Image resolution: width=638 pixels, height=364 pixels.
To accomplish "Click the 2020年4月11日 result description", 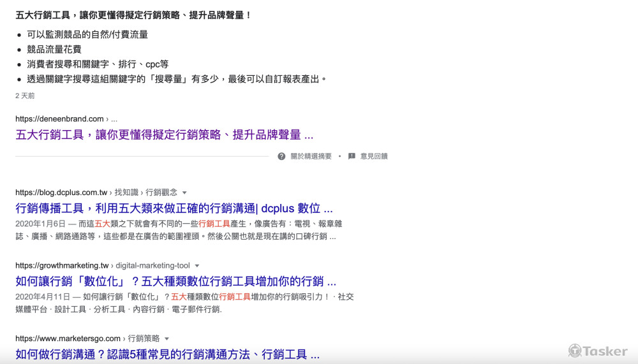I will [x=184, y=303].
